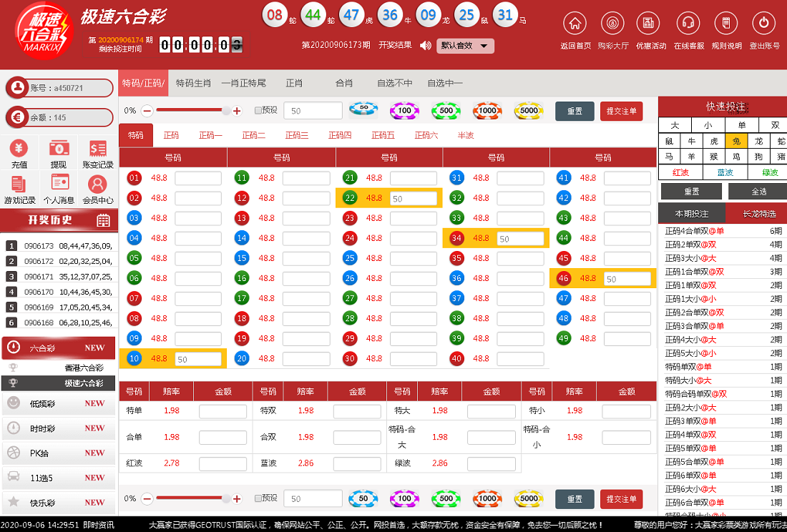Enable the bottom 预设 checkbox

coord(258,498)
